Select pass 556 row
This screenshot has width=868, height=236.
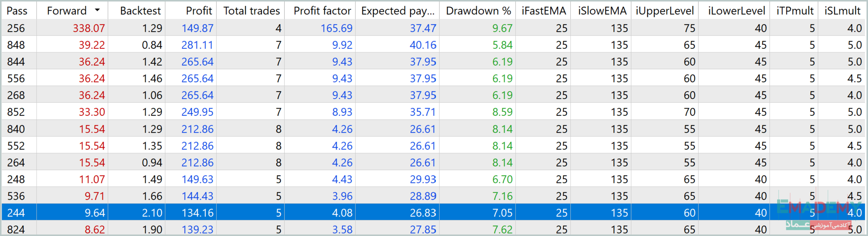click(x=433, y=78)
